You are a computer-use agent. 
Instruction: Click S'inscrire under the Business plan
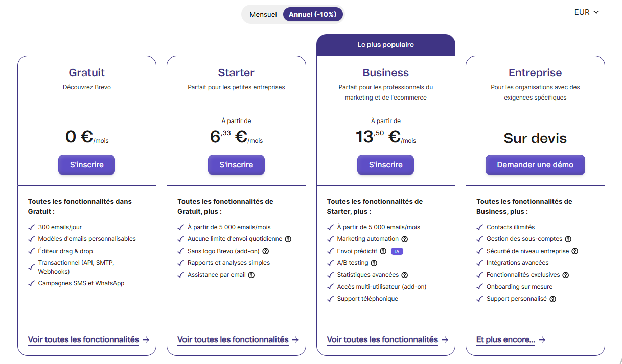[x=386, y=165]
